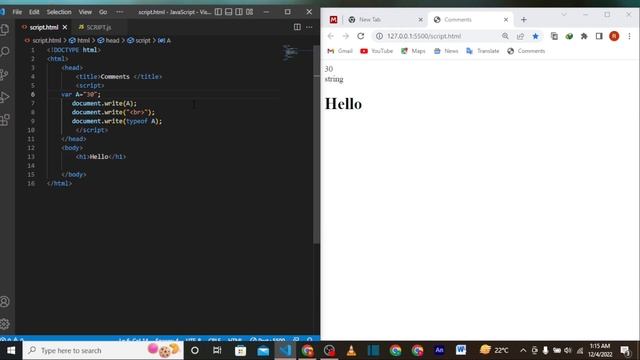Click the var A="30" code line

click(81, 94)
